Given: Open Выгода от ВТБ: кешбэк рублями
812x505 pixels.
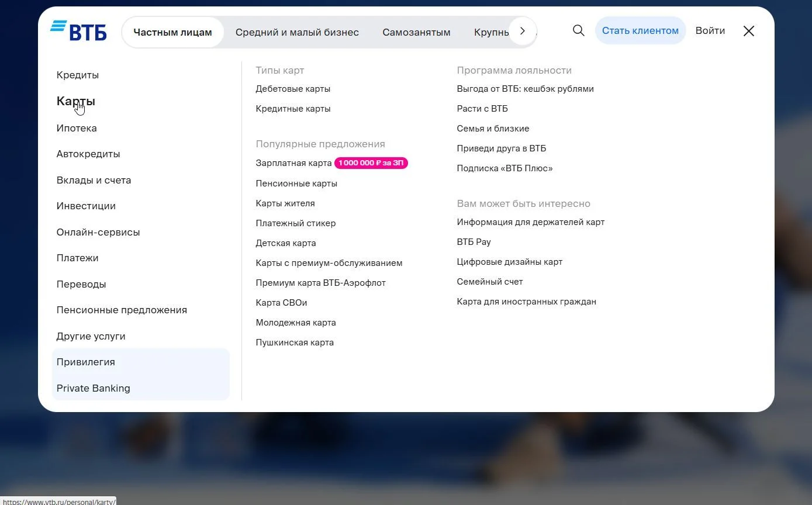Looking at the screenshot, I should tap(525, 89).
